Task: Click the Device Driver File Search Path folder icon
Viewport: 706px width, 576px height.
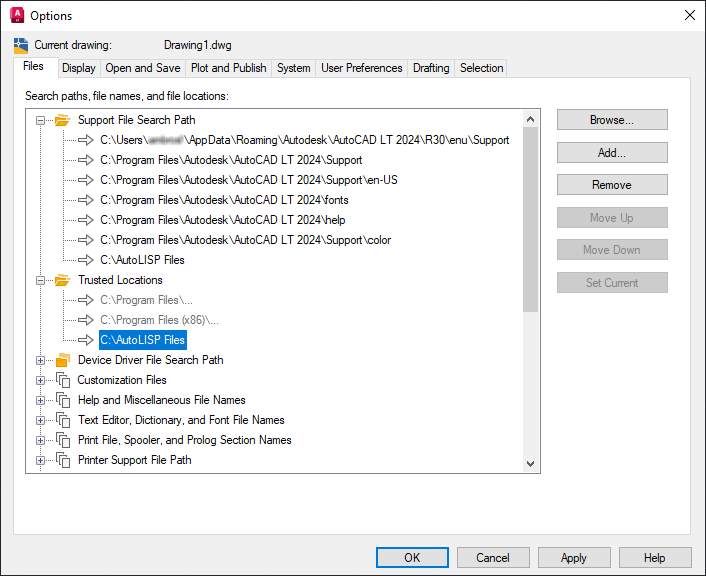Action: [x=63, y=360]
